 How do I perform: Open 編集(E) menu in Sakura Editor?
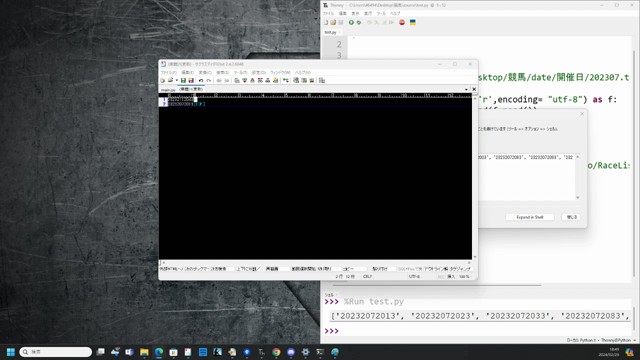188,72
